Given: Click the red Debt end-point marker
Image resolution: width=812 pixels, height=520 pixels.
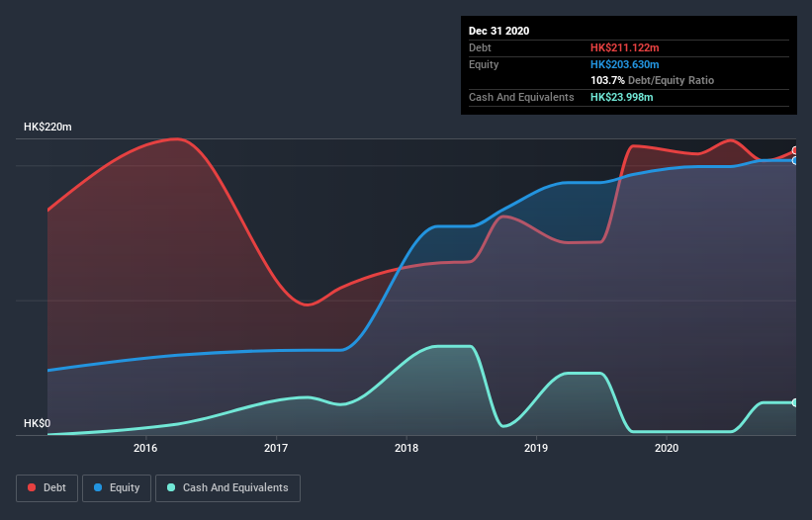Looking at the screenshot, I should click(x=795, y=150).
